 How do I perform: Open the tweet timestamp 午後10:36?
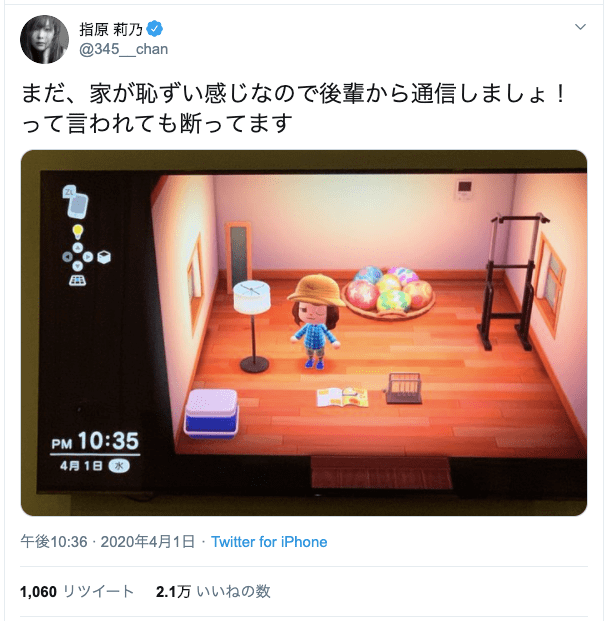(x=53, y=541)
